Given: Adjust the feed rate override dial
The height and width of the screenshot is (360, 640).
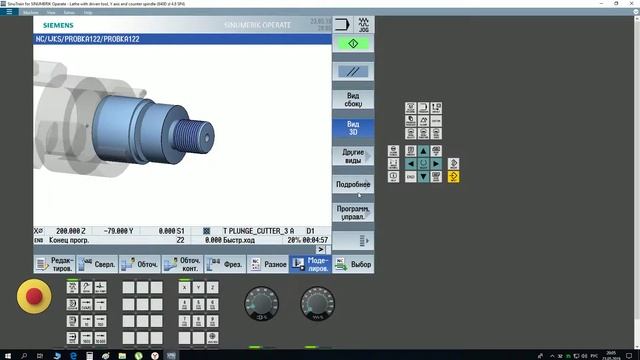Looking at the screenshot, I should click(x=318, y=303).
